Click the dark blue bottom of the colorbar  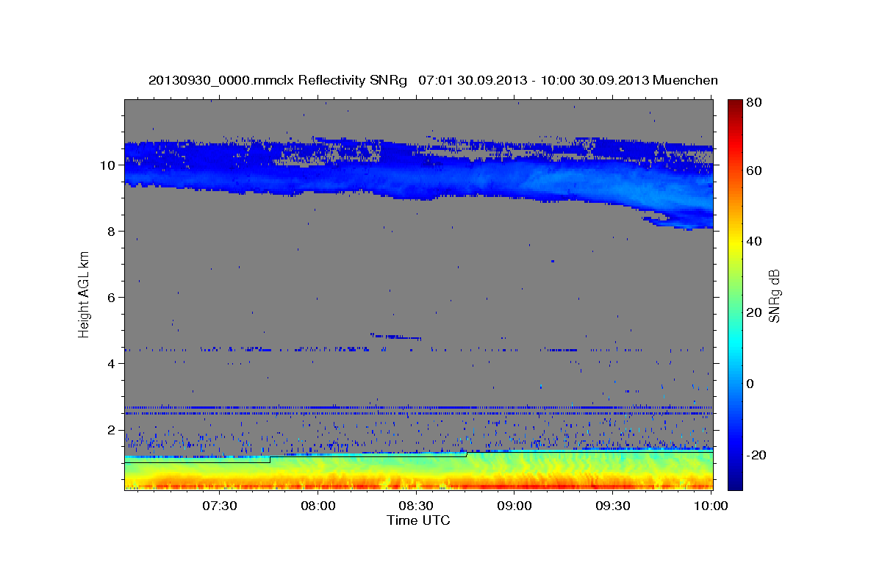735,481
